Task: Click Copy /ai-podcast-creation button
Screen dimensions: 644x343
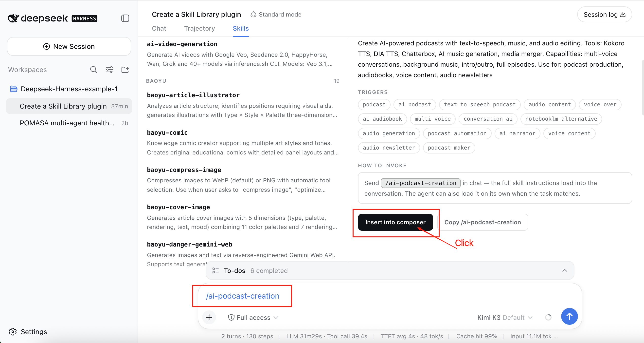Action: click(x=483, y=222)
